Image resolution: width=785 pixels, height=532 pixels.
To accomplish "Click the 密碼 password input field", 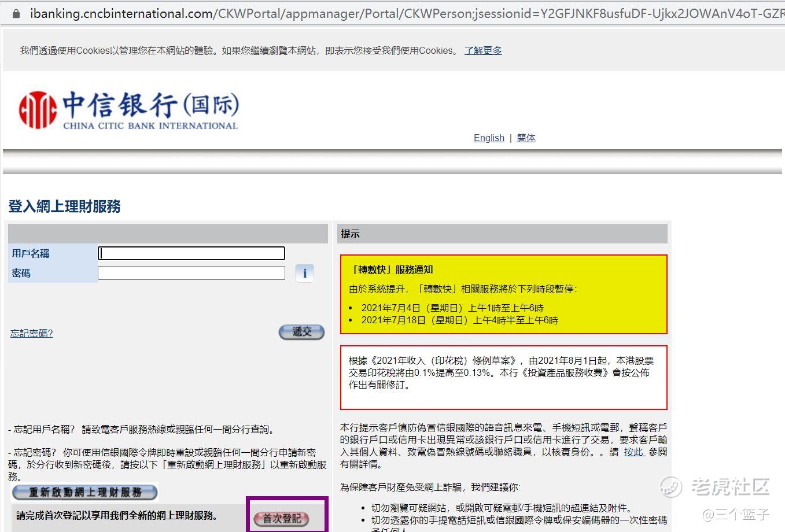I will click(191, 273).
